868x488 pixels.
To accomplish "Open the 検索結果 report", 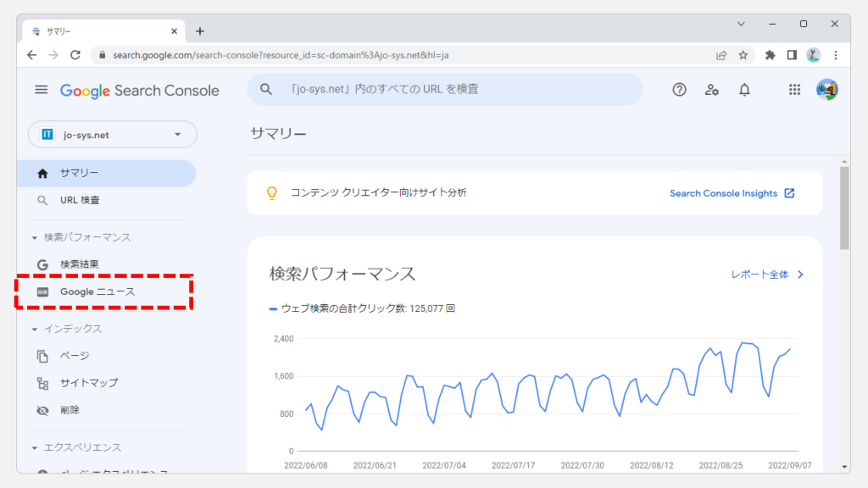I will point(79,264).
